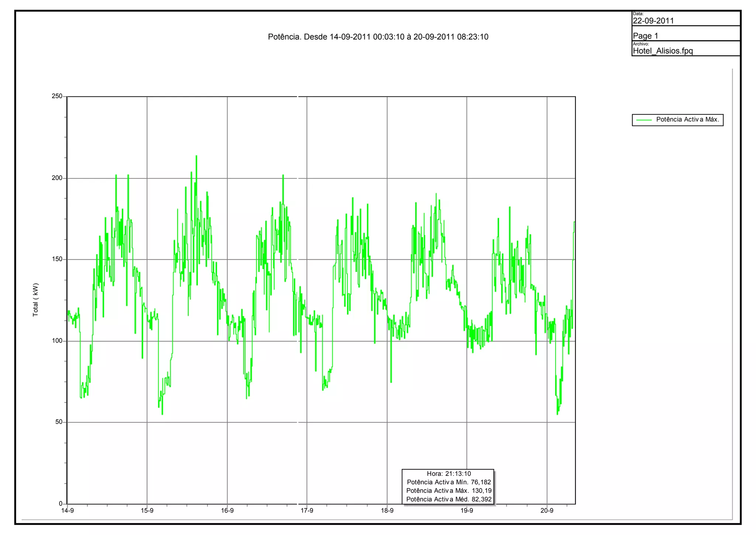Click the 19-9 x-axis date label
The height and width of the screenshot is (535, 756).
467,511
